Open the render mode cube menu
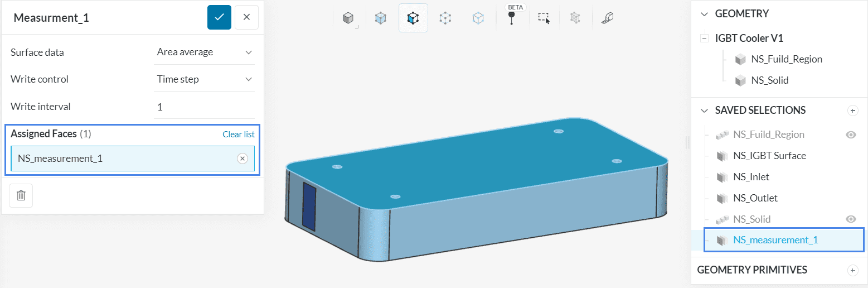The width and height of the screenshot is (868, 288). pyautogui.click(x=348, y=18)
